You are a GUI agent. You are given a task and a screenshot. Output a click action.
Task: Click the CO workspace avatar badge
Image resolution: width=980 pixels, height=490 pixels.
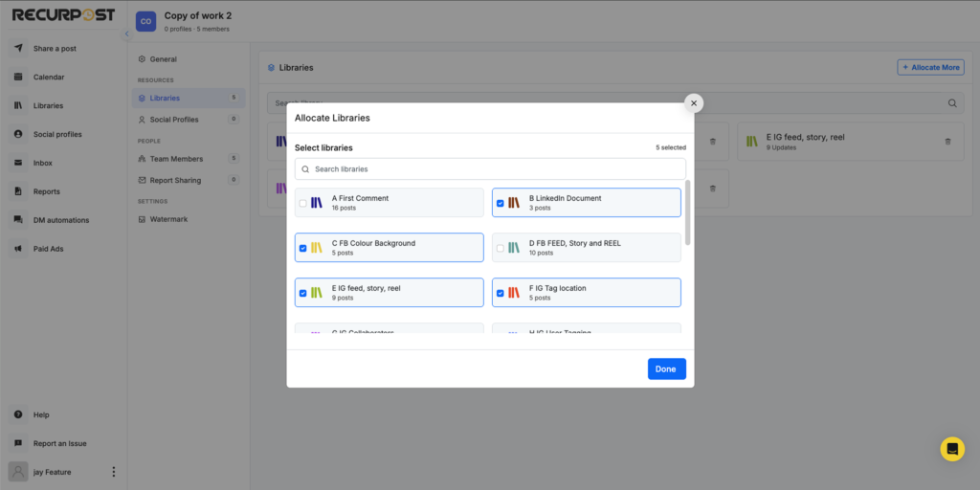145,21
